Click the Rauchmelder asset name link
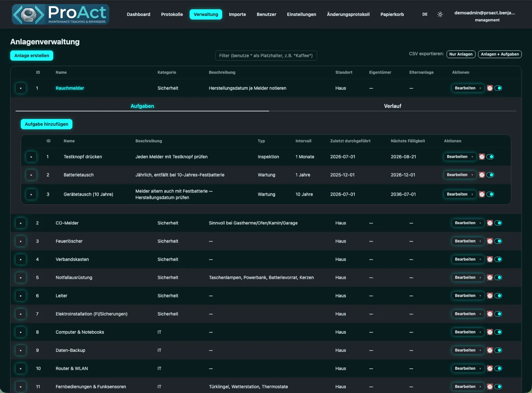Image resolution: width=532 pixels, height=393 pixels. click(x=70, y=88)
